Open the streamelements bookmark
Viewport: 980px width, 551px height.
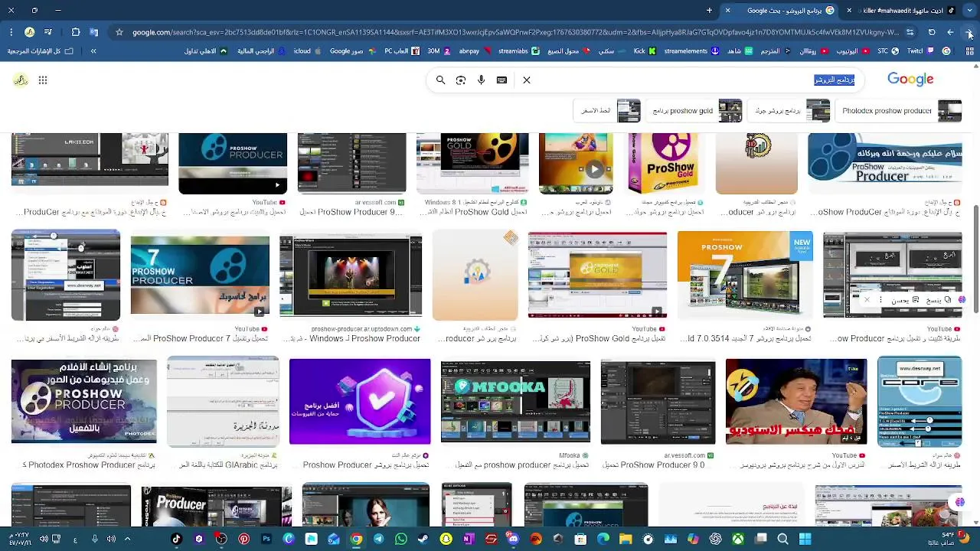[x=691, y=51]
